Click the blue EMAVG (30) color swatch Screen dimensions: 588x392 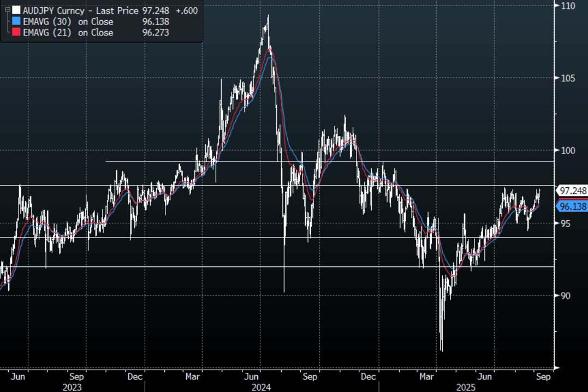click(x=16, y=22)
